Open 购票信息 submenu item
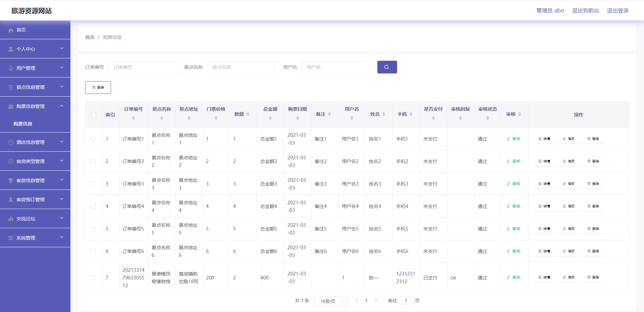644x312 pixels. pos(23,124)
